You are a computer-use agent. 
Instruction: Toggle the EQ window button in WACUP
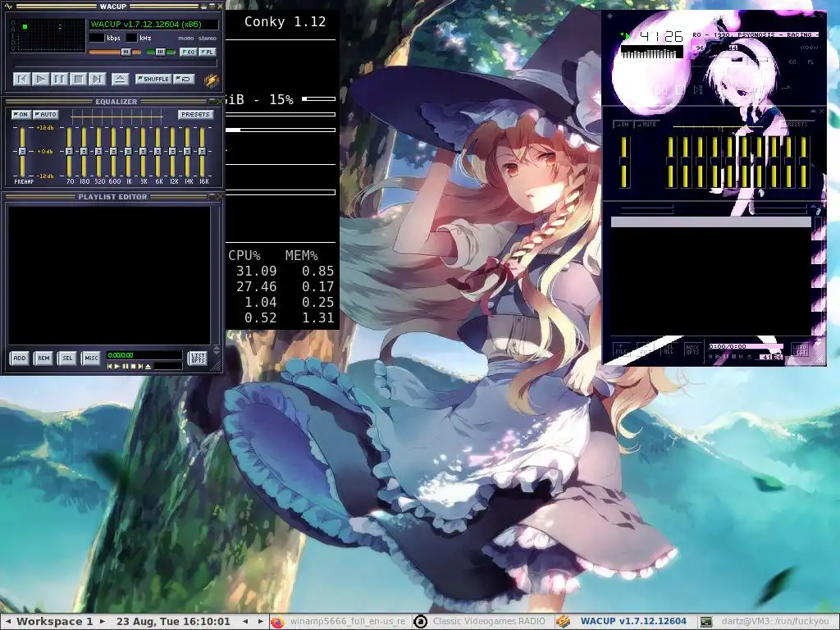pos(188,52)
